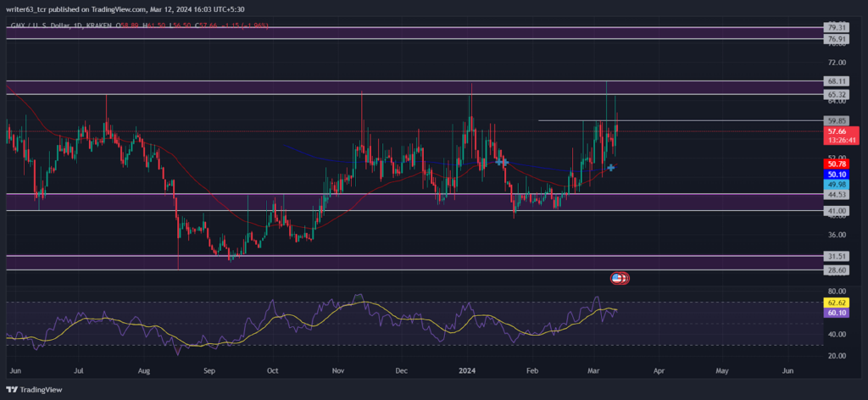Click the 40.00 RSI axis value
The image size is (868, 400).
[x=838, y=334]
